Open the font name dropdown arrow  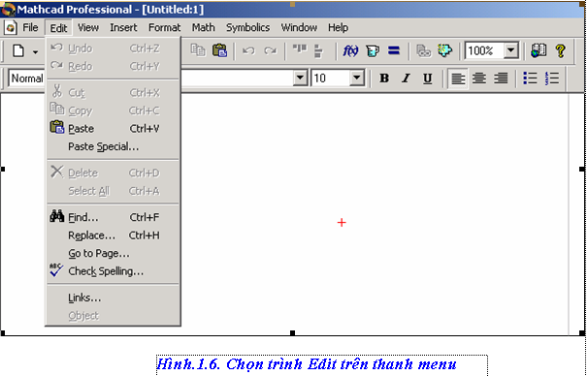[x=300, y=78]
